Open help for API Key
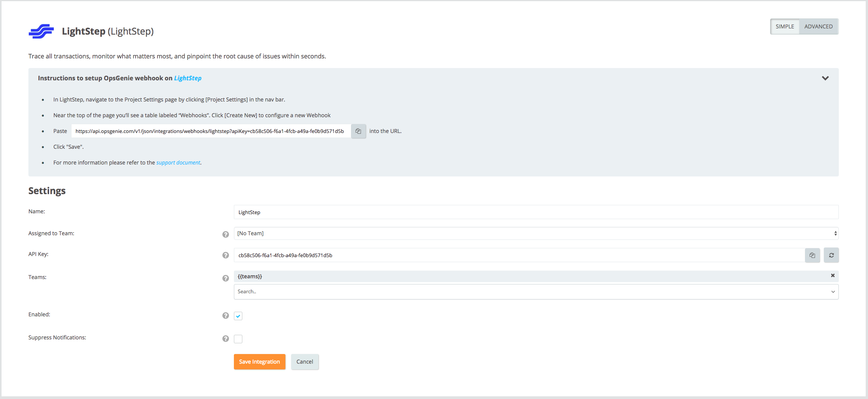Viewport: 868px width, 399px height. tap(225, 255)
